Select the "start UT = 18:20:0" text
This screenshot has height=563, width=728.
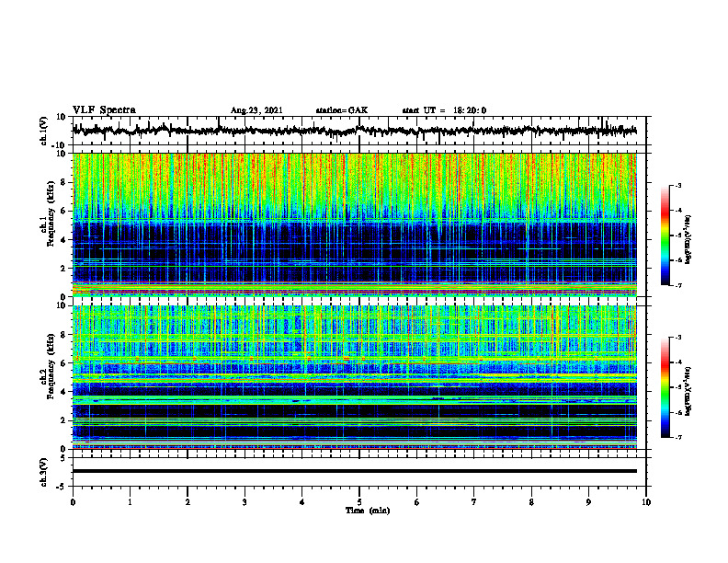tap(444, 110)
